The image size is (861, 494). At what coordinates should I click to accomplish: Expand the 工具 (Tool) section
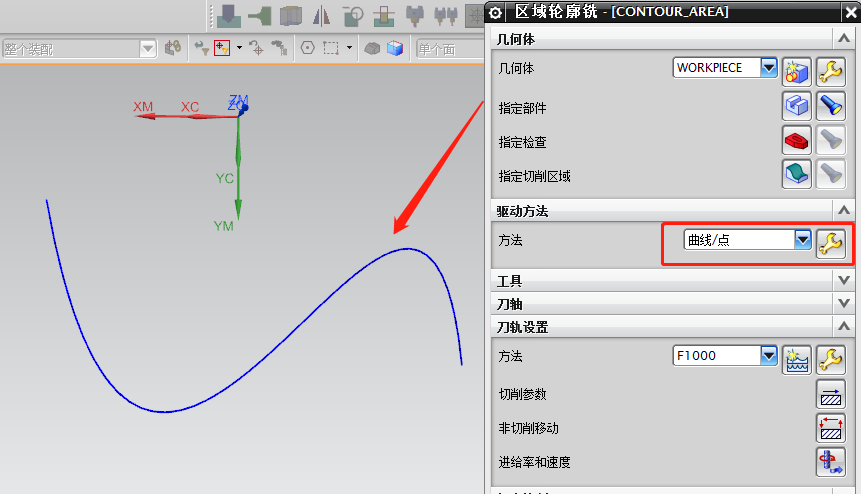pos(845,282)
